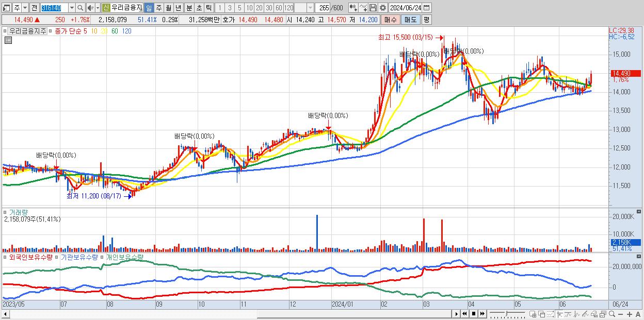
Task: Select the 10 interval button
Action: [249, 8]
